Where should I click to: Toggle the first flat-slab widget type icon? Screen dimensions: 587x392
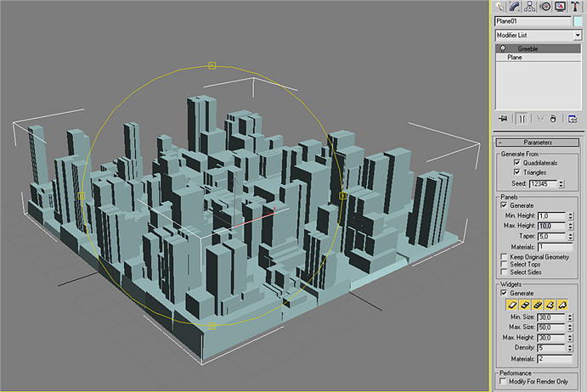[x=512, y=305]
